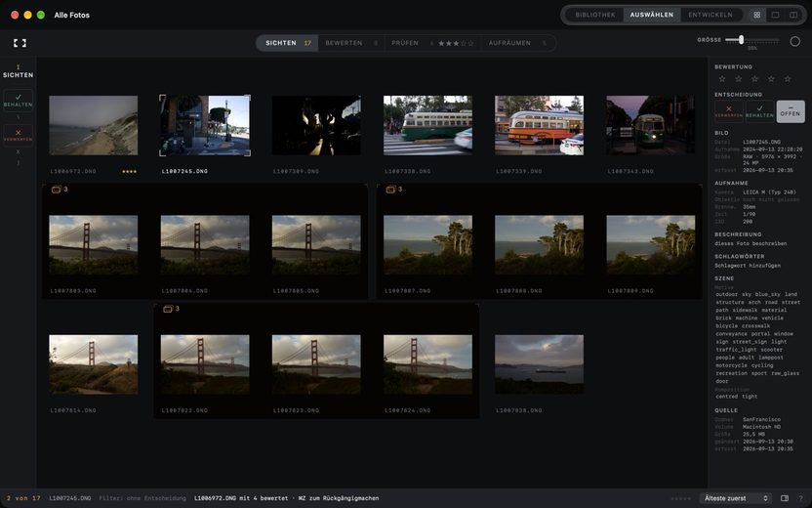
Task: Switch to single image view icon
Action: click(x=775, y=15)
